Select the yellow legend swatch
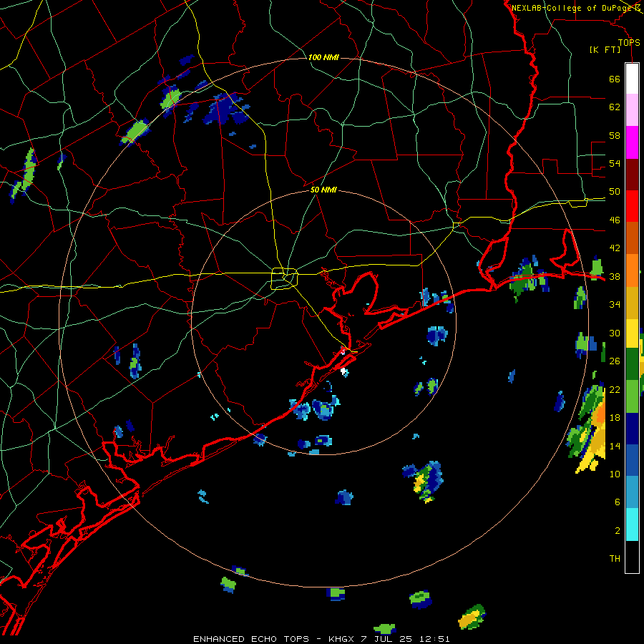The width and height of the screenshot is (644, 644). [x=632, y=333]
